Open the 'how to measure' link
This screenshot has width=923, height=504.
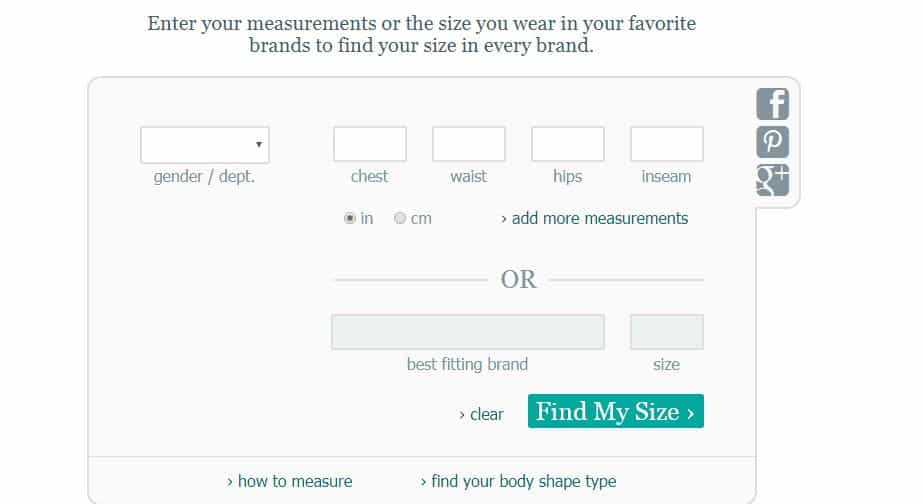pos(290,482)
